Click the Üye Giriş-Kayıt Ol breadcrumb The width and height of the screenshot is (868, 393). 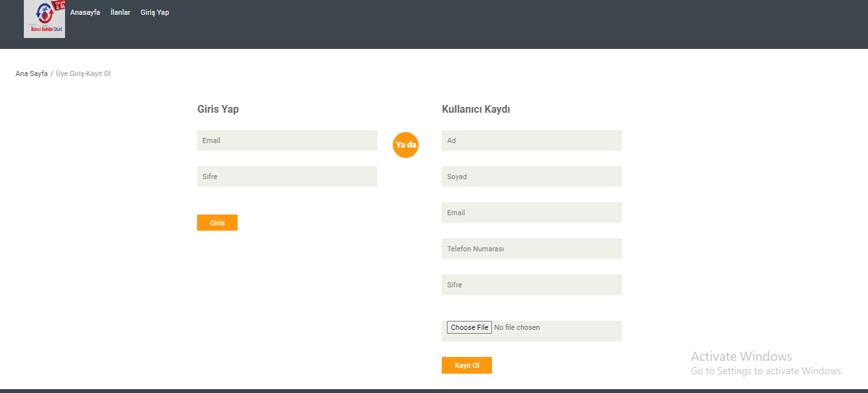pyautogui.click(x=83, y=73)
